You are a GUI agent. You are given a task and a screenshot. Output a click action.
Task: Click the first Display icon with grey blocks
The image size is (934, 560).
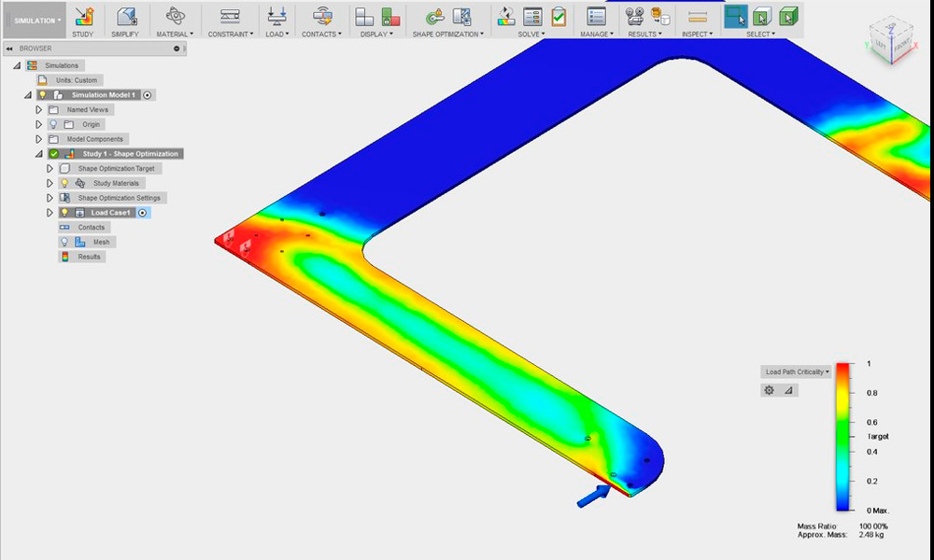point(364,17)
